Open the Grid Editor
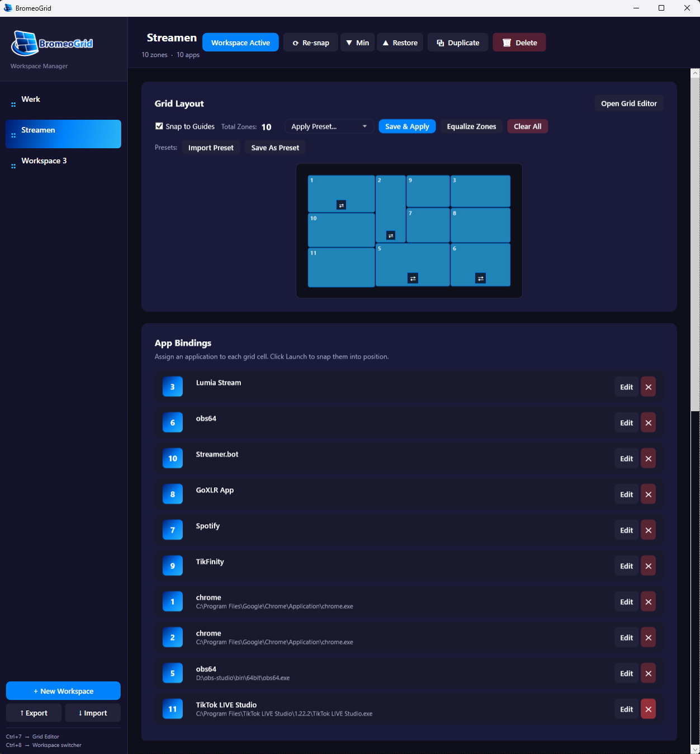Viewport: 700px width, 754px height. pyautogui.click(x=628, y=103)
